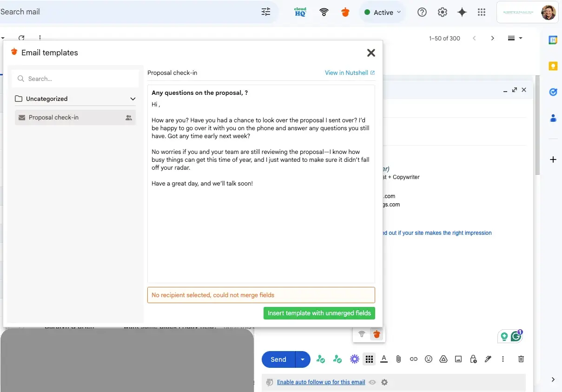Open Google Calendar from the side panel
The height and width of the screenshot is (392, 562).
[x=553, y=40]
